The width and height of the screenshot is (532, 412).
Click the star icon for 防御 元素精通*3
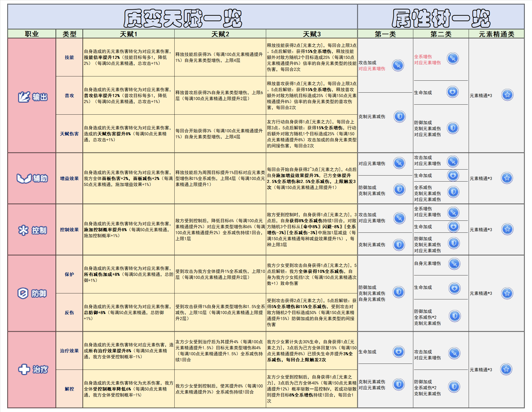[507, 293]
